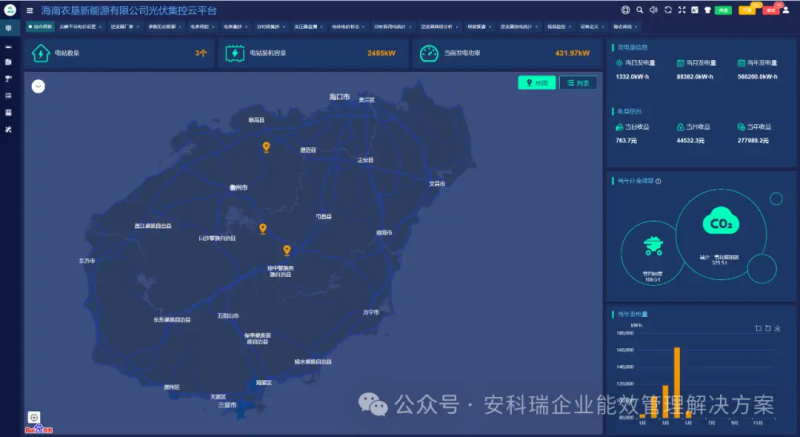Open the yellow alarm badge in header
The height and width of the screenshot is (437, 800).
click(x=747, y=10)
